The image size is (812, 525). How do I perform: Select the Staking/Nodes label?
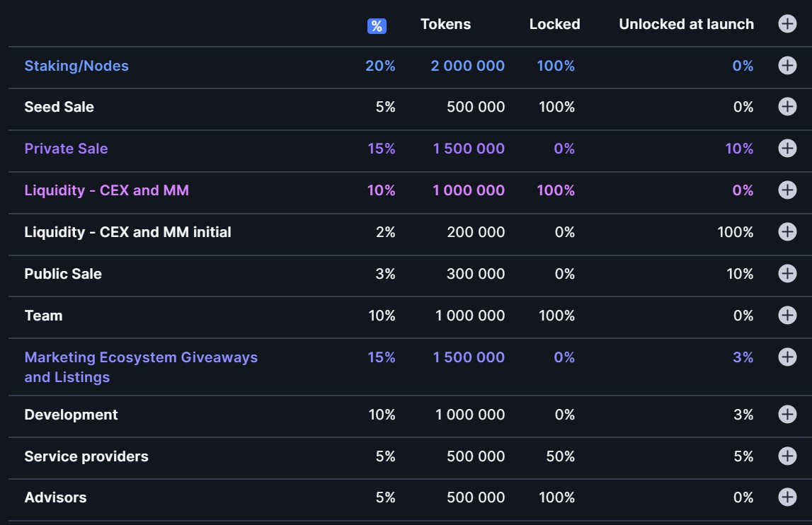[75, 65]
